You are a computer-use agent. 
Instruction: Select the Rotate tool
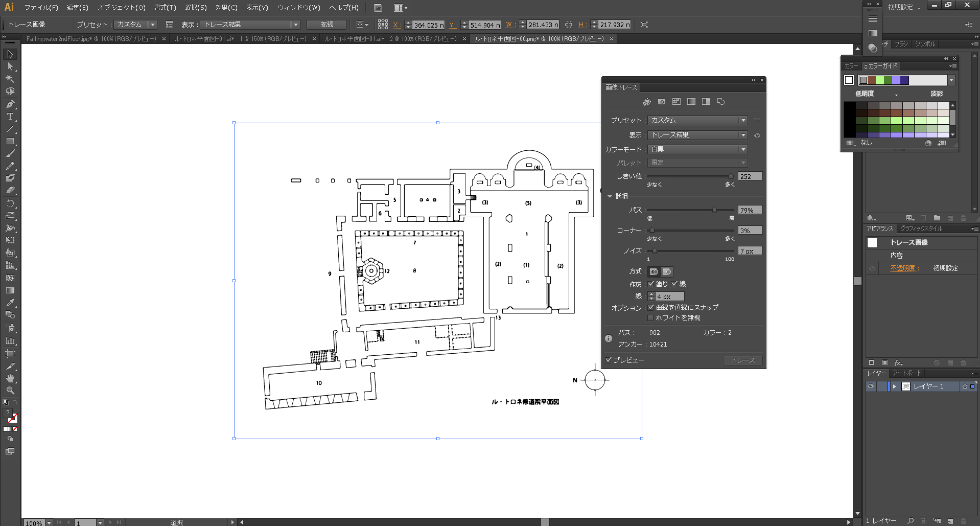pyautogui.click(x=10, y=203)
